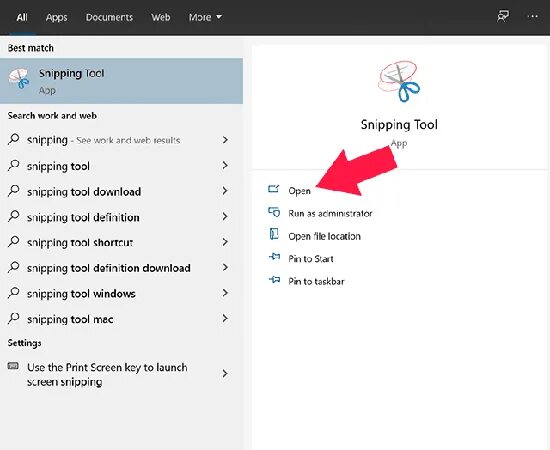Click magnifier icon beside 'snipping tool definition download'
Viewport: 550px width, 450px height.
point(13,267)
